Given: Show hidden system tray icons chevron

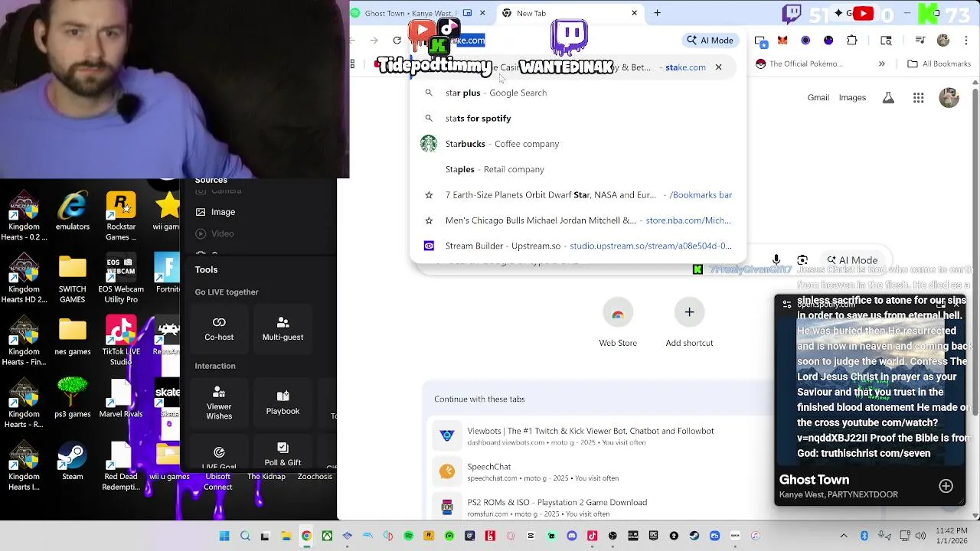Looking at the screenshot, I should pos(844,536).
